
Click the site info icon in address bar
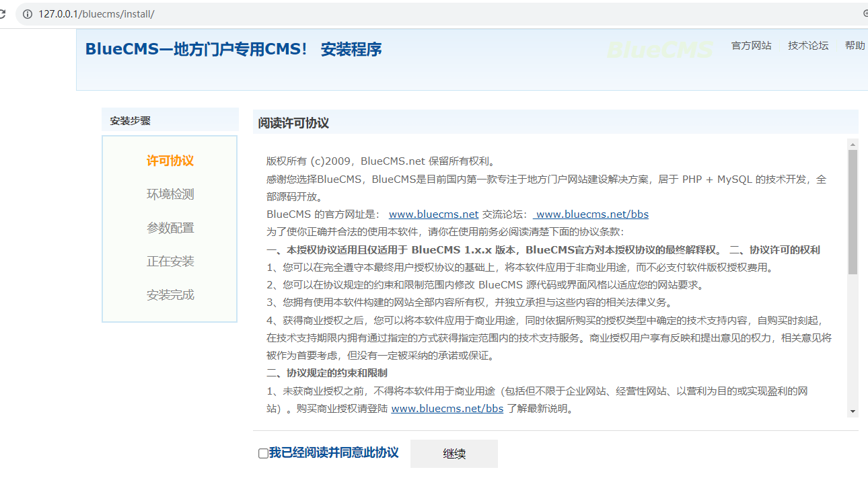28,13
